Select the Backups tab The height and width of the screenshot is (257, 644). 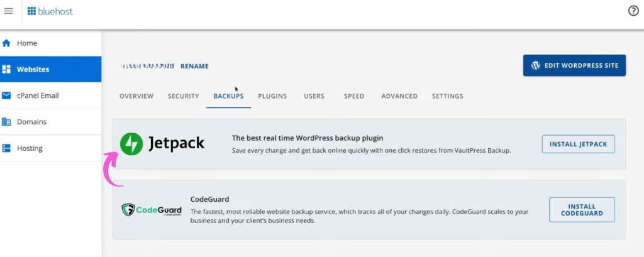tap(228, 96)
